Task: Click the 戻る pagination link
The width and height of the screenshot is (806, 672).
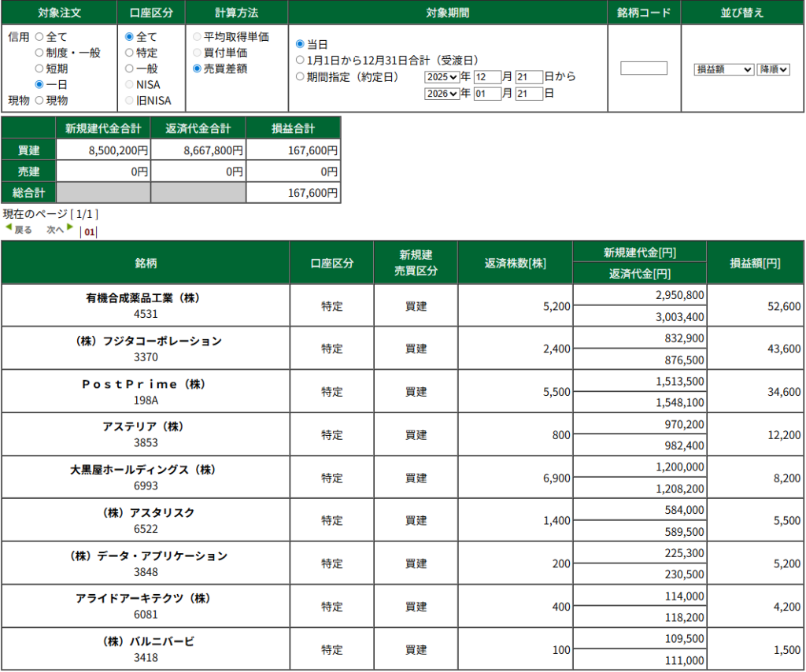Action: click(23, 230)
